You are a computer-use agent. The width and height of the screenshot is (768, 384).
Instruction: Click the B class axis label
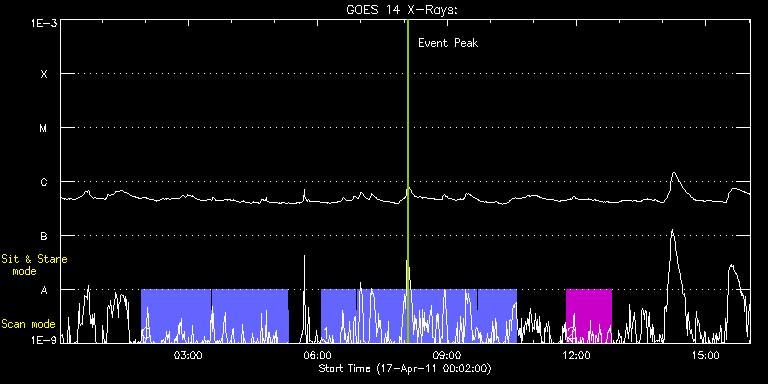point(44,236)
